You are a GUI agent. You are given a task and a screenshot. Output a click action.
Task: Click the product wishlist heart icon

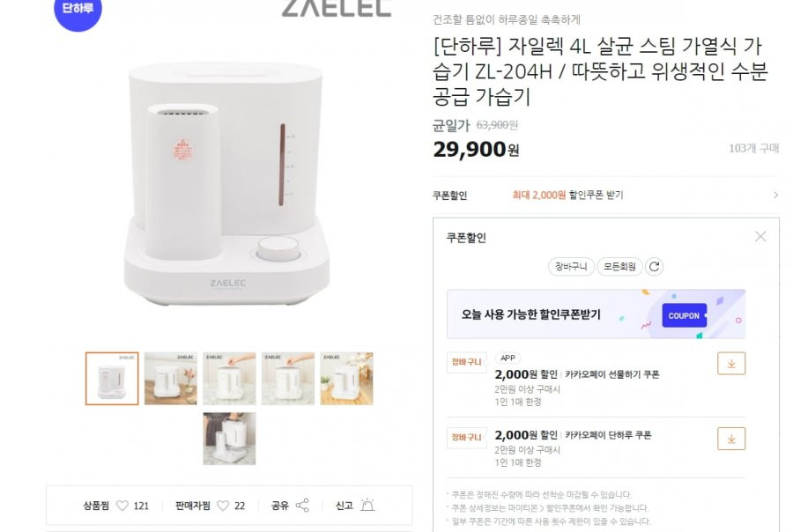(122, 506)
